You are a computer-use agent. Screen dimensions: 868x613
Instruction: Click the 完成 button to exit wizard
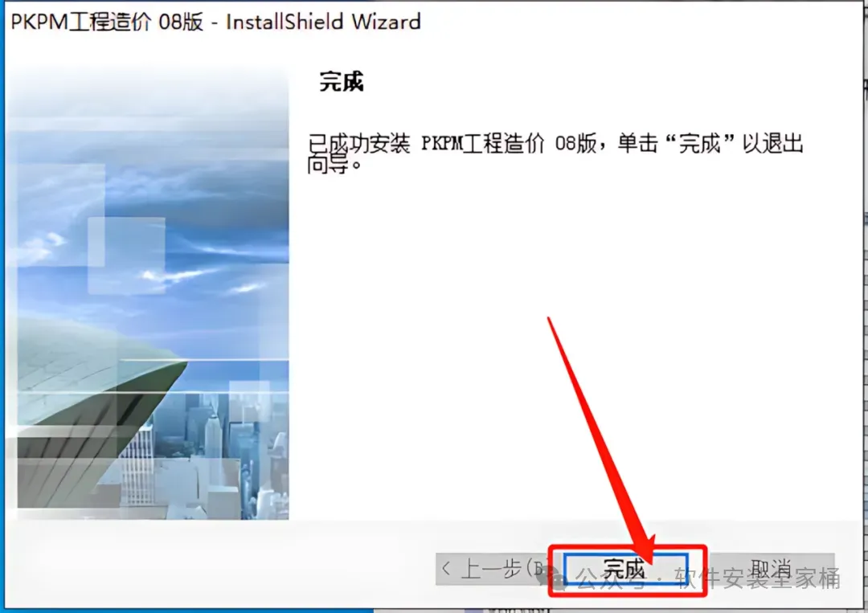pos(626,570)
